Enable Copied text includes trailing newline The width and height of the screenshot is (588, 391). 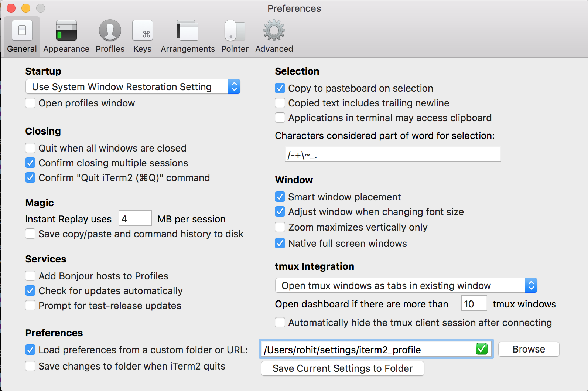[x=280, y=103]
